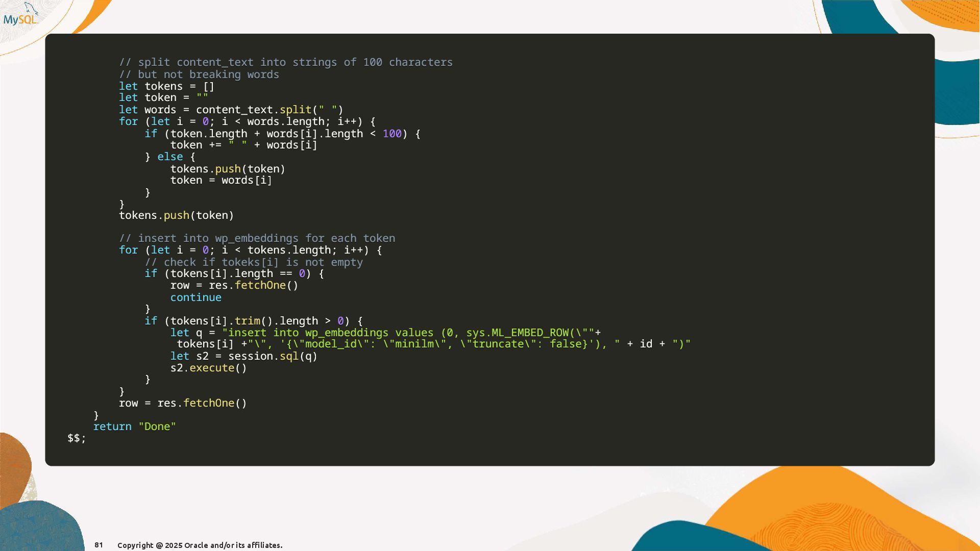Click tokens.push(token) inside the else block

tap(227, 169)
